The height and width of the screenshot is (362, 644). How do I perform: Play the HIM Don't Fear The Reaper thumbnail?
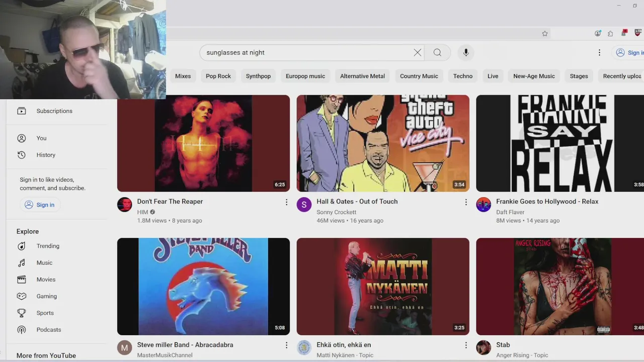coord(203,143)
